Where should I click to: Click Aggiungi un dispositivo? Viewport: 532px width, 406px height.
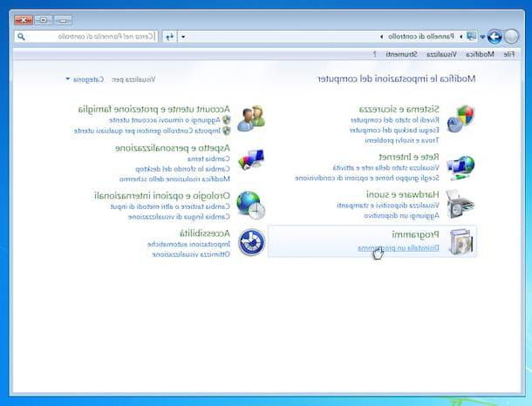click(401, 215)
